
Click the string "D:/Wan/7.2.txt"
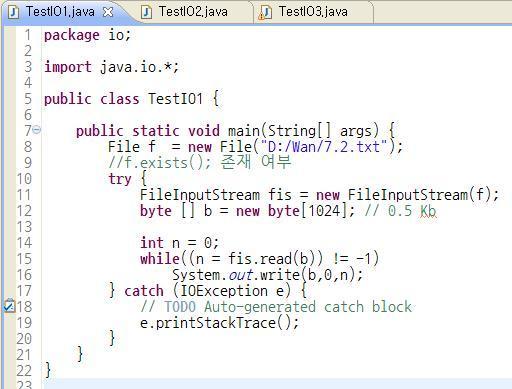click(324, 147)
